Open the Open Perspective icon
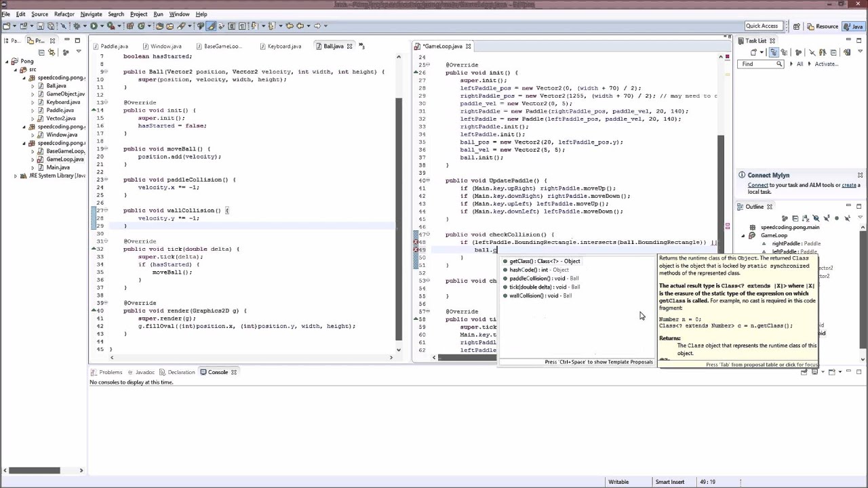Screen dimensions: 868x488 click(x=797, y=26)
